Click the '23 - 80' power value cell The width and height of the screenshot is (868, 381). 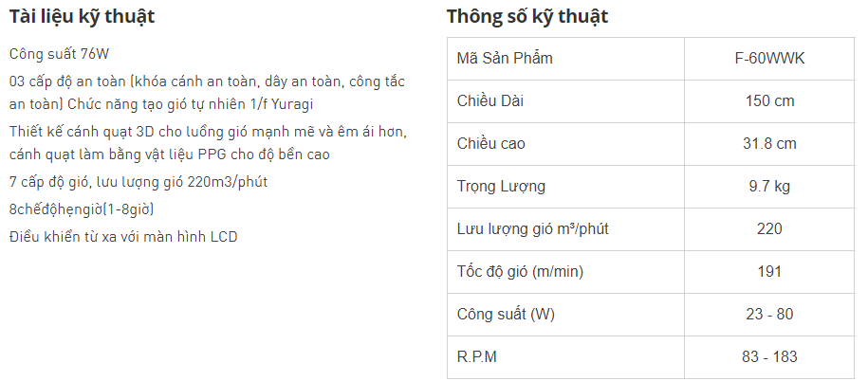tap(769, 314)
